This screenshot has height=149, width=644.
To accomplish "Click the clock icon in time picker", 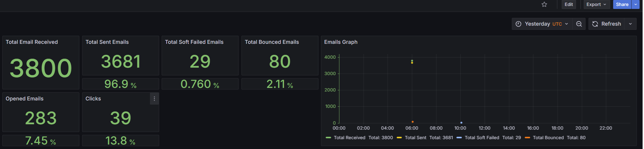I will pyautogui.click(x=518, y=24).
